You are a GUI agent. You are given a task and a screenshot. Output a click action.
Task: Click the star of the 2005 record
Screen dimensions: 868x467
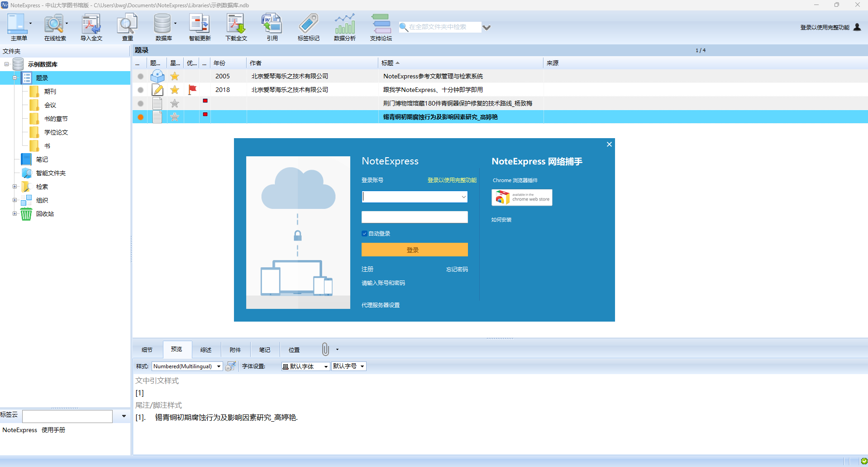point(175,76)
